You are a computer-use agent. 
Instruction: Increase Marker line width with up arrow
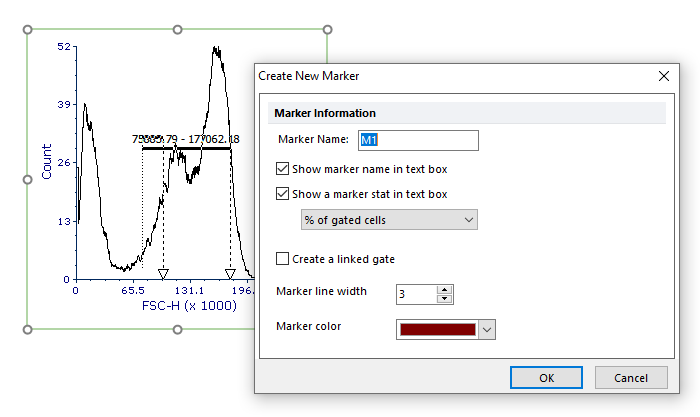[x=445, y=289]
